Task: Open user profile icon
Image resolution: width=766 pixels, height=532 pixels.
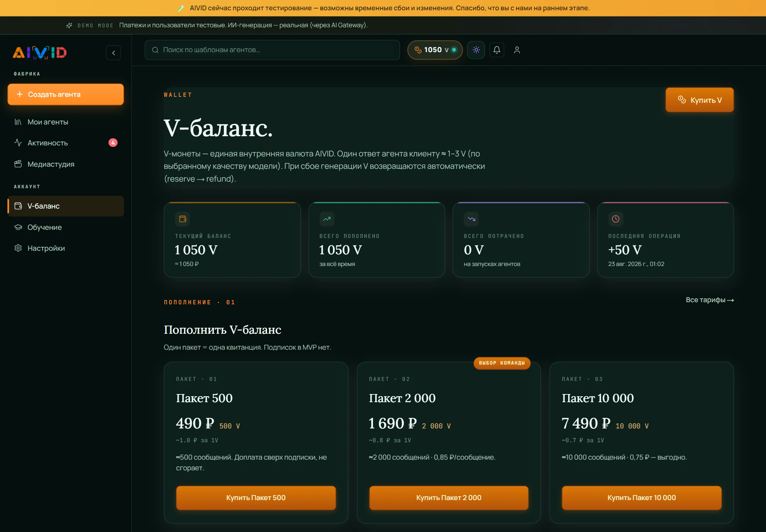Action: click(517, 50)
